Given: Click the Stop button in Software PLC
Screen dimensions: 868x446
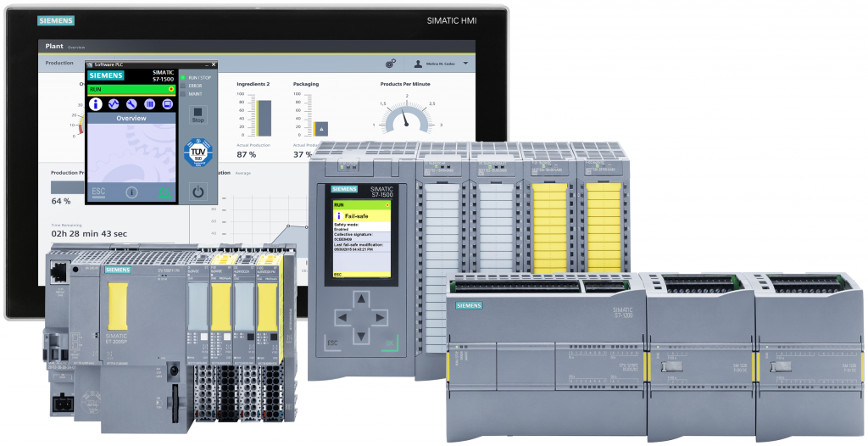Looking at the screenshot, I should click(x=198, y=114).
